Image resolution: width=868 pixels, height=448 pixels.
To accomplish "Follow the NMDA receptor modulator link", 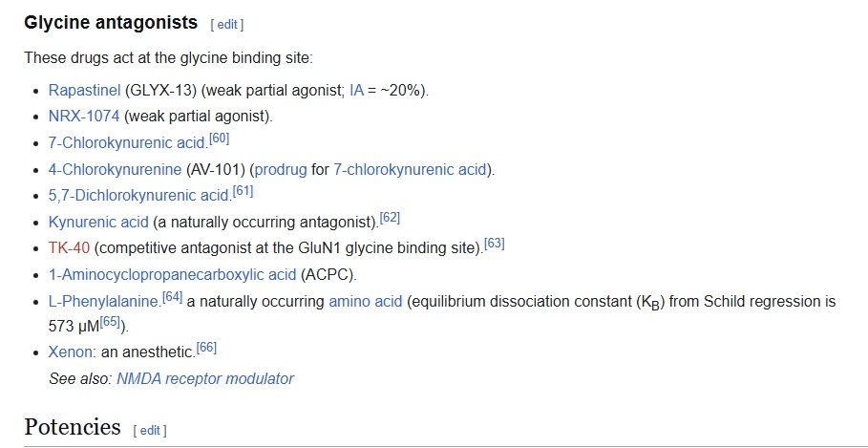I will [204, 378].
